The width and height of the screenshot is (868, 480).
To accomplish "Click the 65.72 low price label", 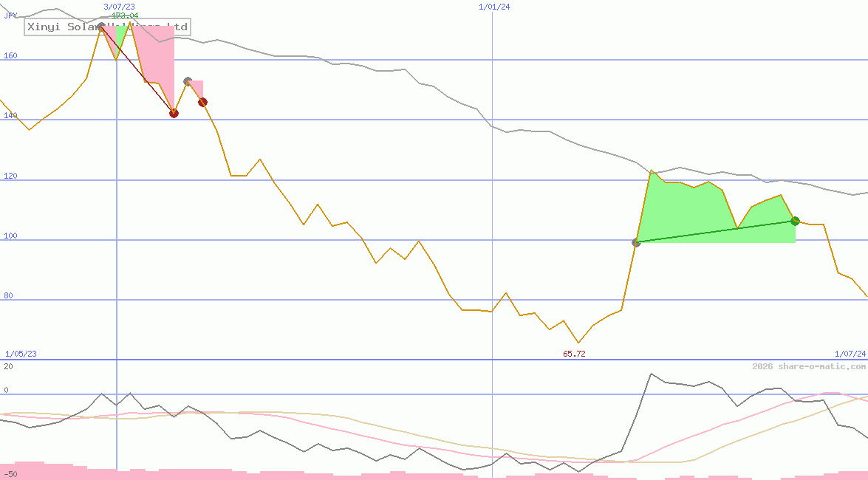I will pos(573,354).
